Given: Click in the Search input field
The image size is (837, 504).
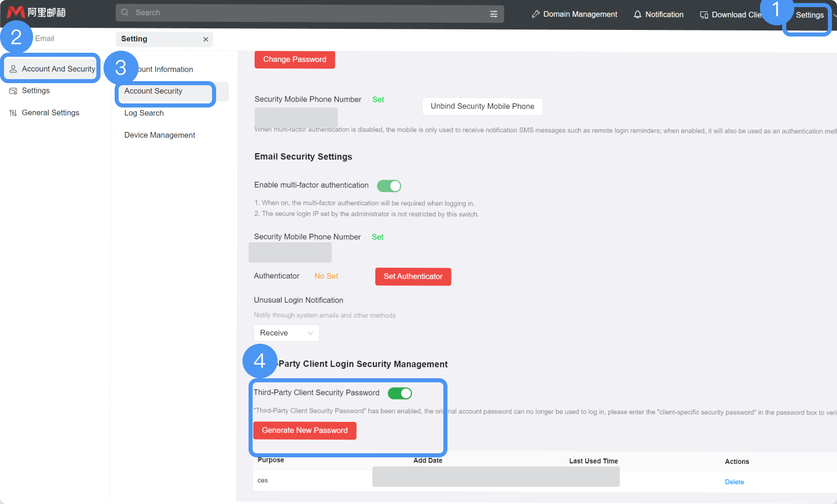Looking at the screenshot, I should click(310, 13).
